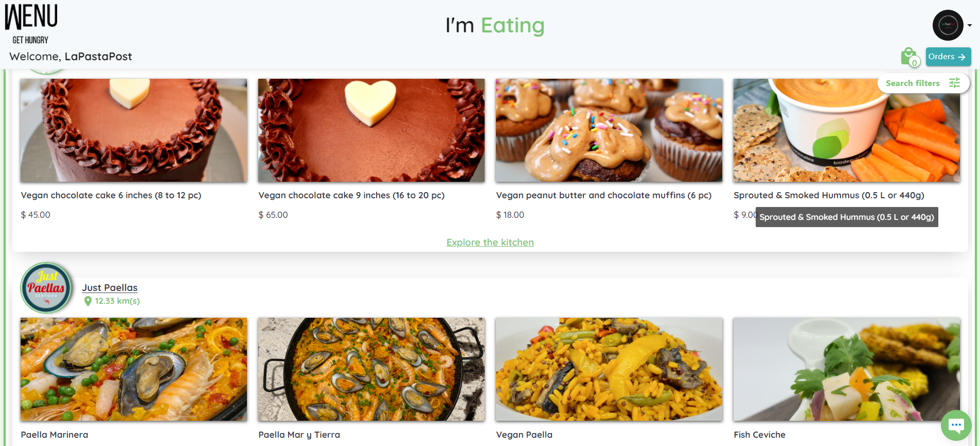Click the Just Paellas kitchen logo

(46, 288)
